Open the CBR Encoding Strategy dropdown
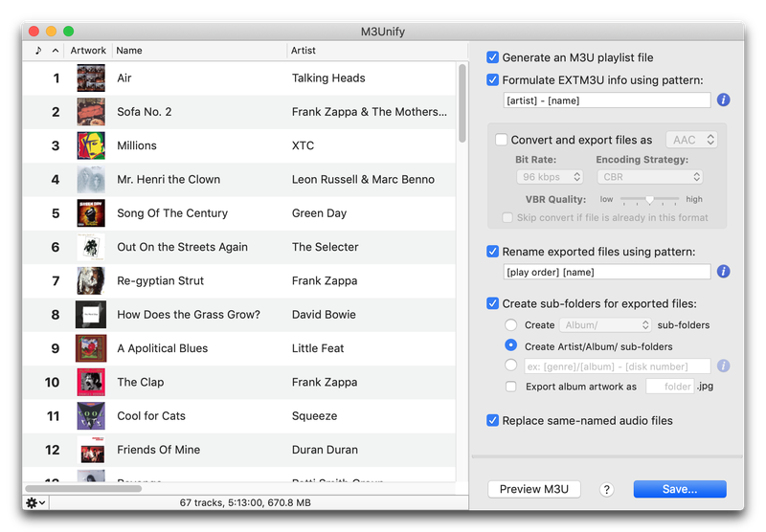Screen dimensions: 766x532 pyautogui.click(x=650, y=177)
